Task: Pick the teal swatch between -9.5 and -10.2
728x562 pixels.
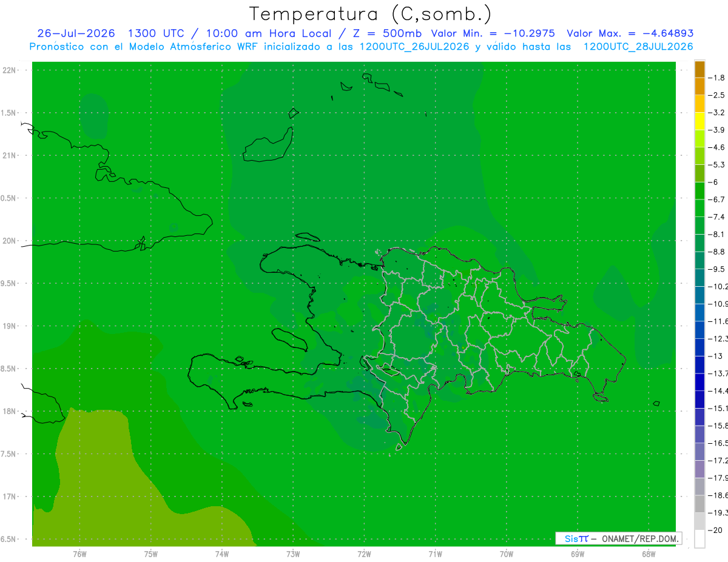Action: [699, 278]
